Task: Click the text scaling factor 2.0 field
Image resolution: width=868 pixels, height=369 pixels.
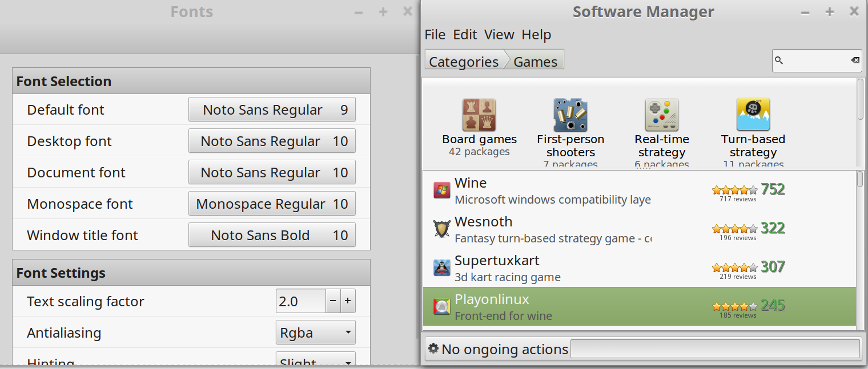Action: (301, 301)
